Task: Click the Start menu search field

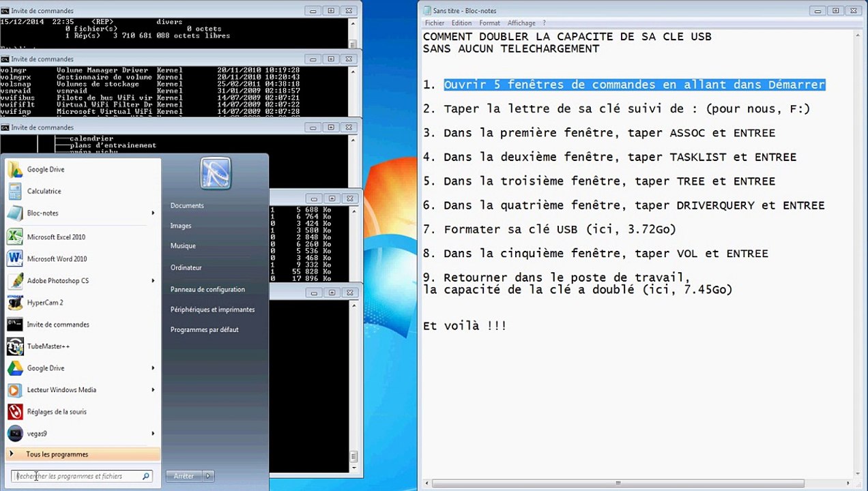Action: tap(76, 477)
